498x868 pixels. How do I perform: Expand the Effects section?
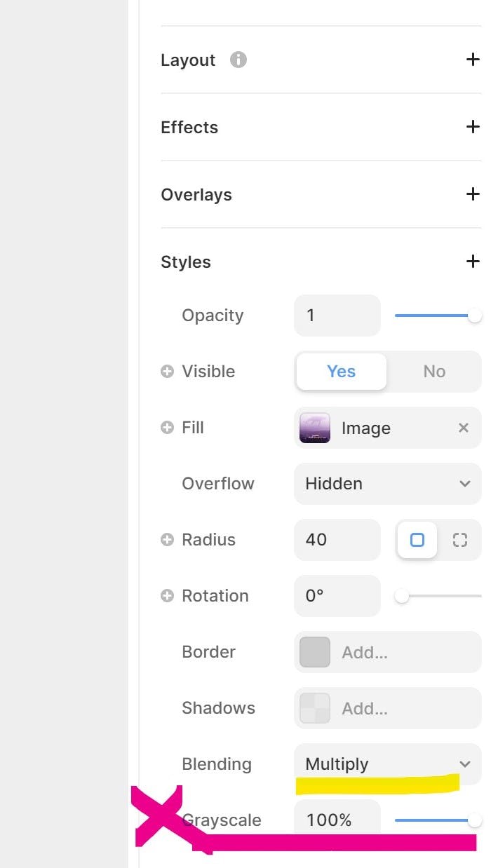[473, 127]
